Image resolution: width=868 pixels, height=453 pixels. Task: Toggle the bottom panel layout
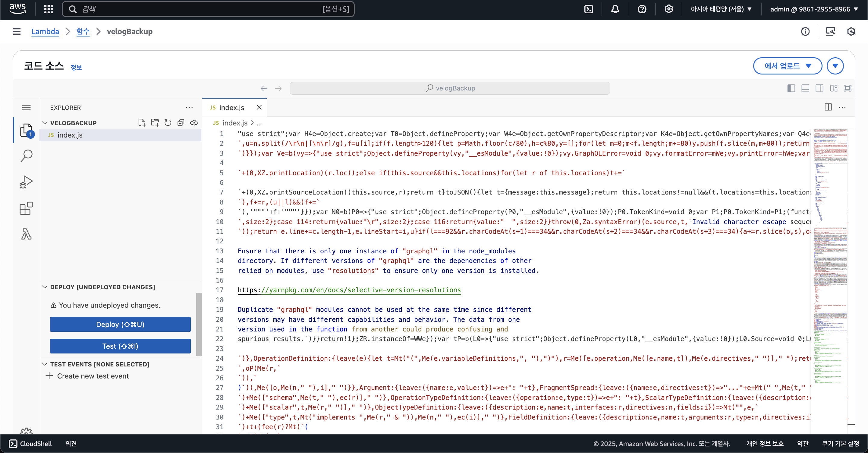coord(805,88)
